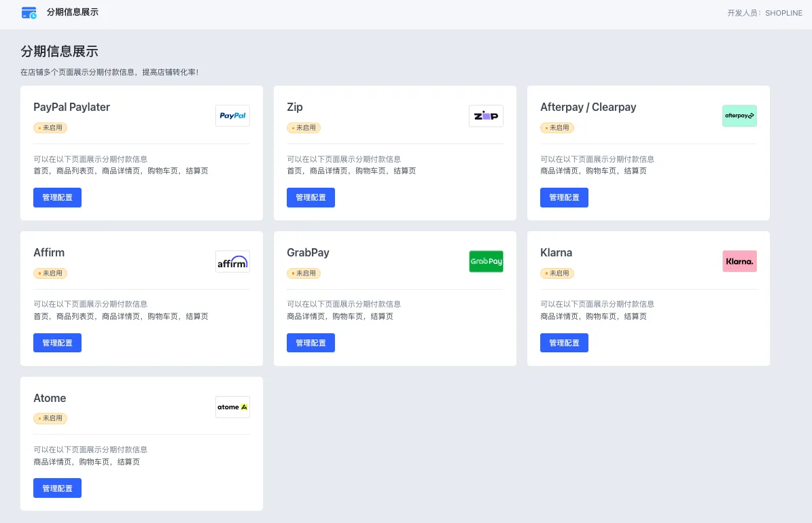The image size is (812, 523).
Task: Click the GrabPay logo icon
Action: [486, 262]
